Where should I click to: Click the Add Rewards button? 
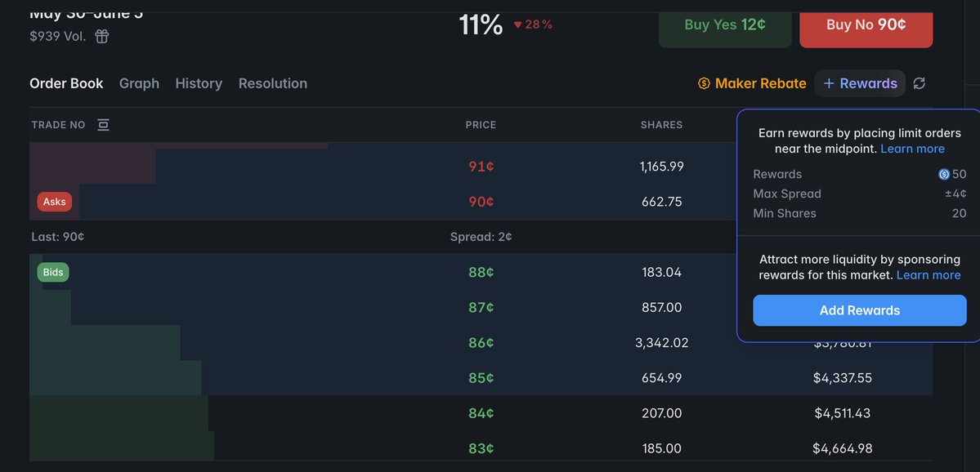pos(859,310)
